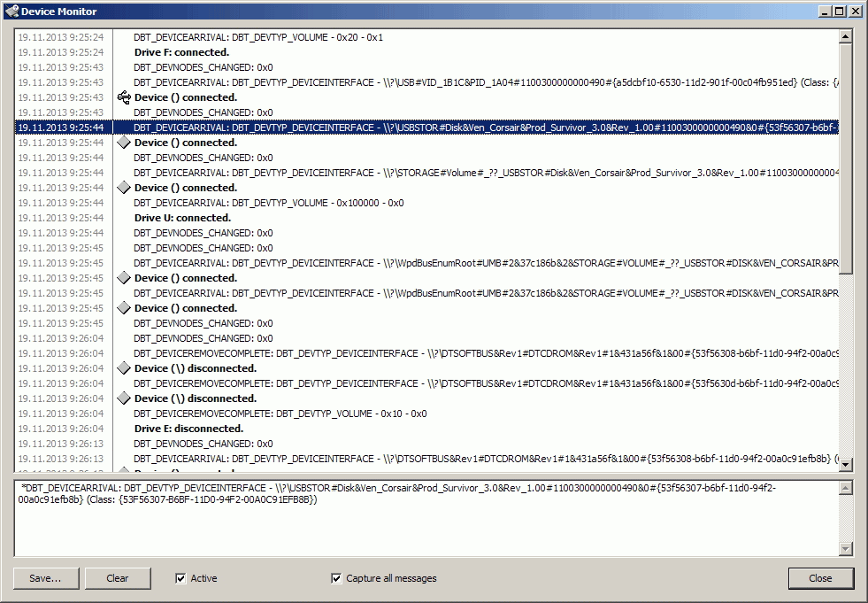The width and height of the screenshot is (868, 603).
Task: Select the "Drive U: connected." log entry
Action: (182, 218)
